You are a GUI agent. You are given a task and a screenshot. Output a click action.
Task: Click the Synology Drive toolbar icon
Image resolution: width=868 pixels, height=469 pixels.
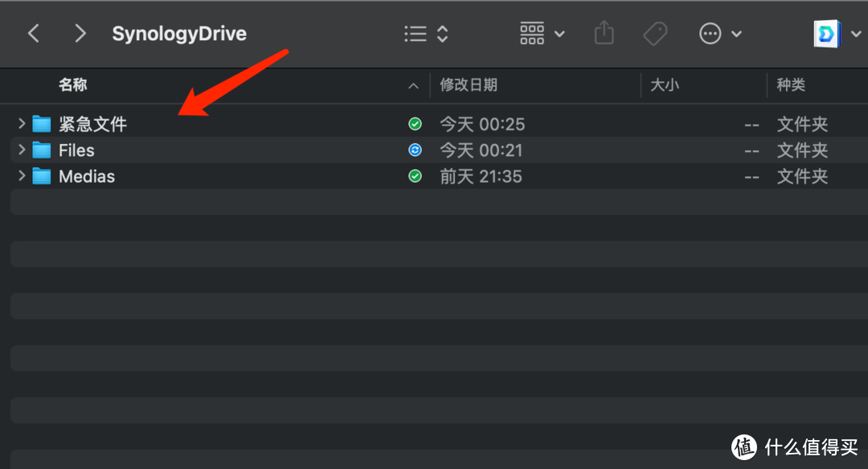826,34
